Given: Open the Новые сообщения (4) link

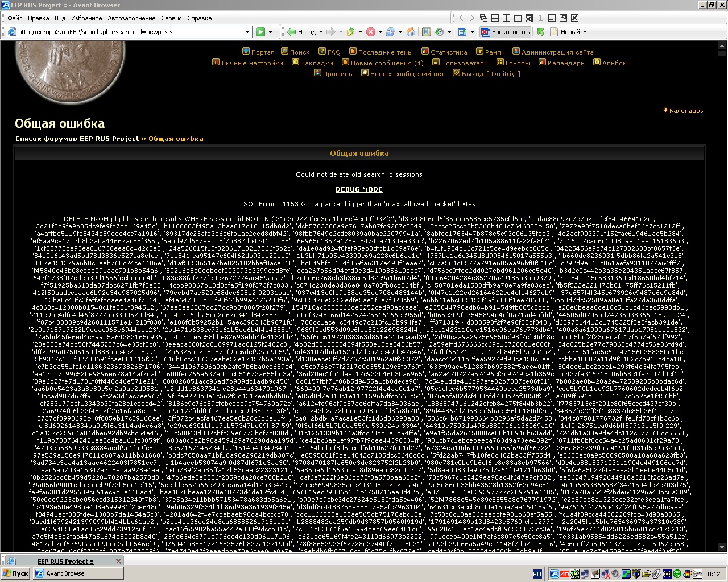Looking at the screenshot, I should tap(387, 63).
